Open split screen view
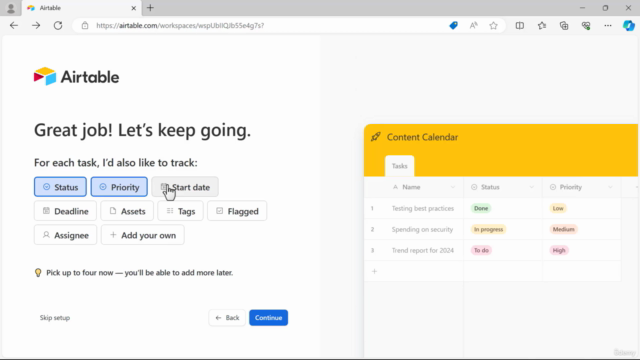 (520, 25)
